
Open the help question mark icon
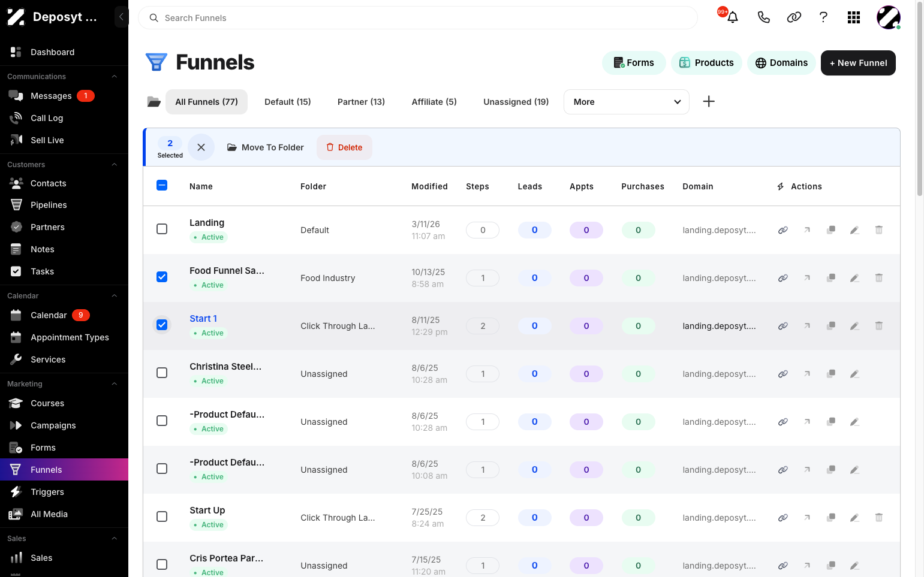click(x=823, y=17)
